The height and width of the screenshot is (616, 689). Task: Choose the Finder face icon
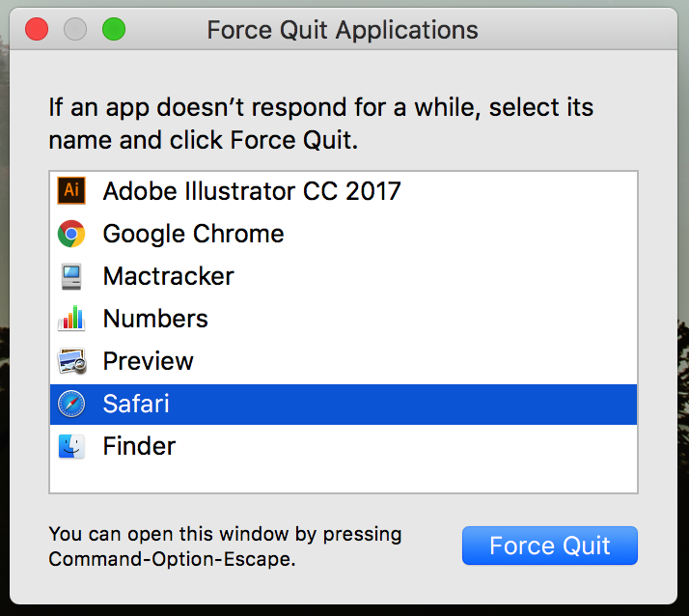coord(71,446)
